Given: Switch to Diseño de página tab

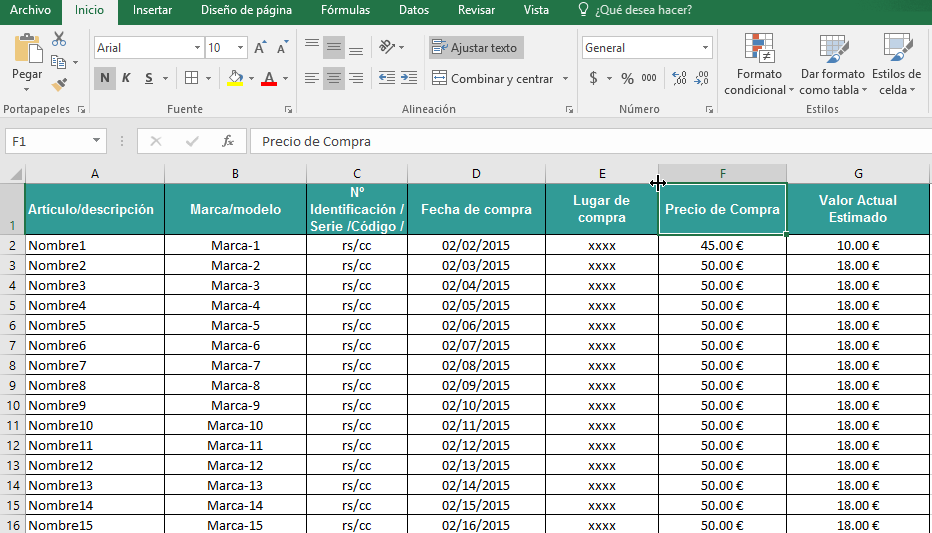Looking at the screenshot, I should tap(246, 10).
